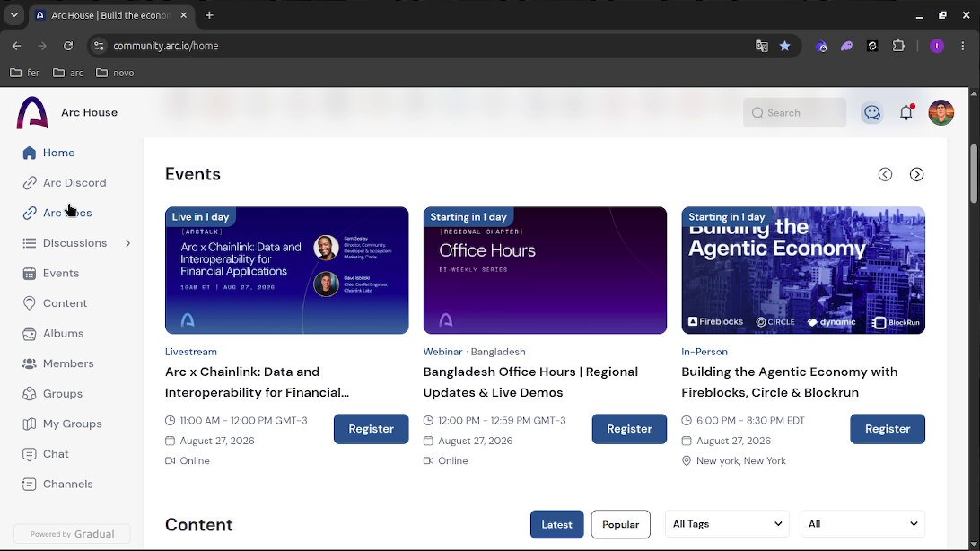Screen dimensions: 980x551
Task: Click the Arc House logo
Action: tap(32, 112)
